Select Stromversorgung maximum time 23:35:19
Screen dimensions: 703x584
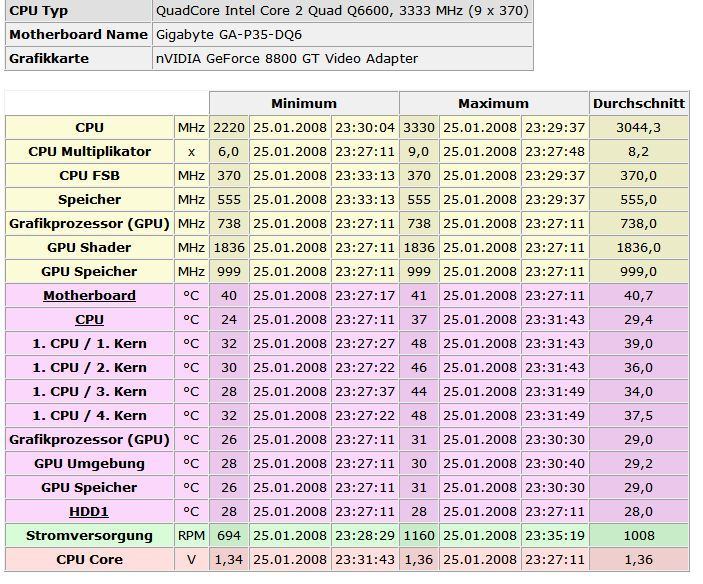point(555,536)
